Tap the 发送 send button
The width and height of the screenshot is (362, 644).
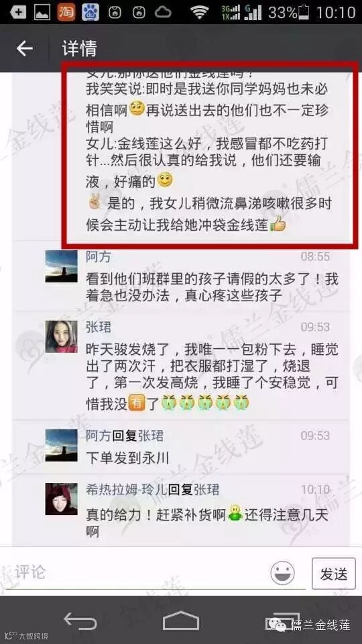[x=333, y=574]
